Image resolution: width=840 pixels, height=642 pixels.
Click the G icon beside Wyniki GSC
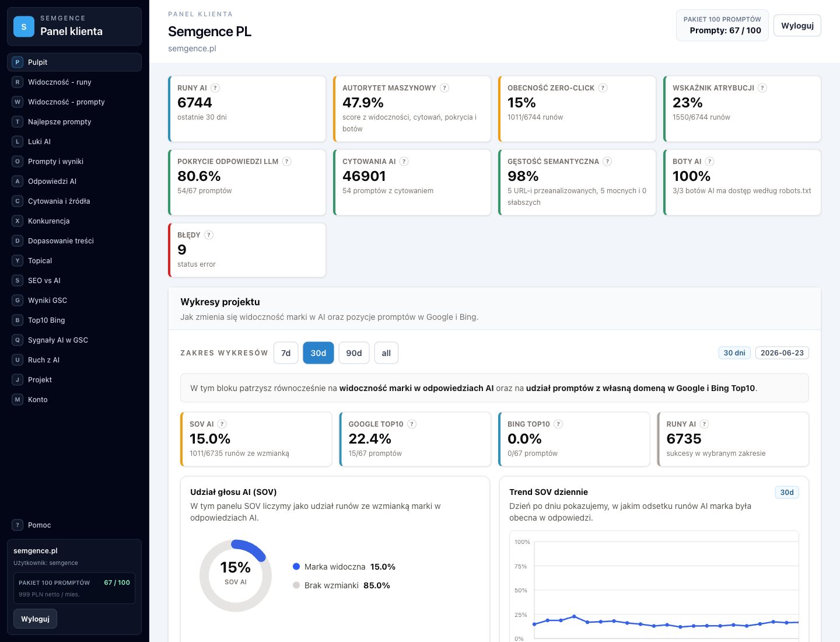[x=17, y=301]
